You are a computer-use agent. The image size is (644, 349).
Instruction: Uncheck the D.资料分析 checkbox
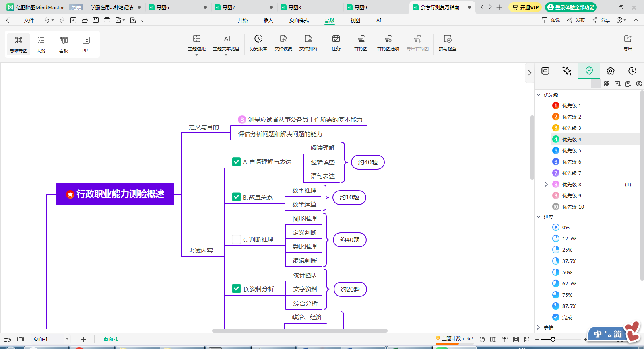click(236, 289)
